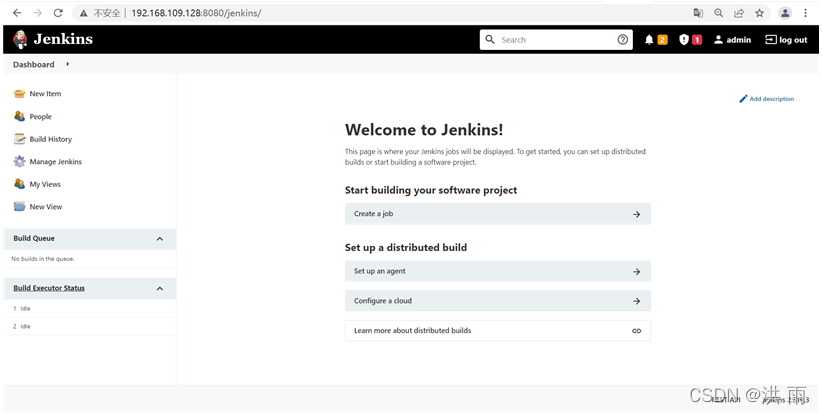The width and height of the screenshot is (822, 414).
Task: Click the New View folder icon
Action: pos(19,206)
